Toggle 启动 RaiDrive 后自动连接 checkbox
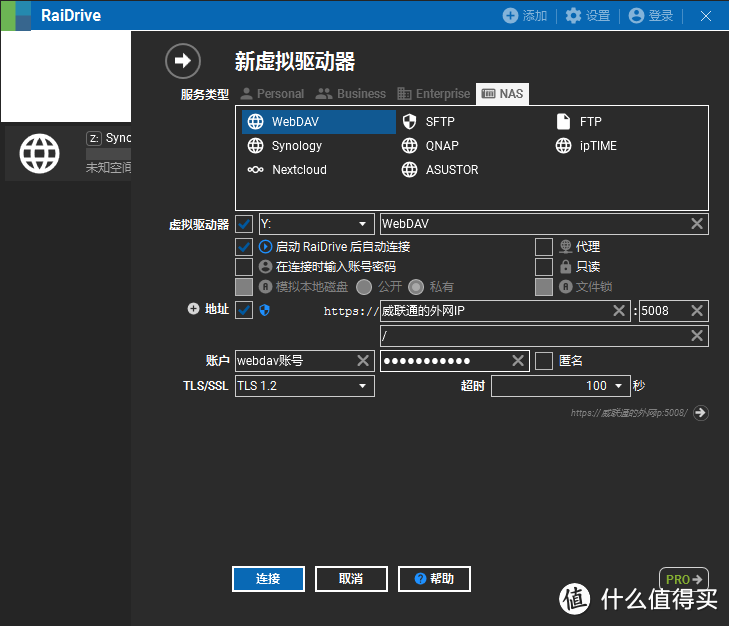729x626 pixels. 244,246
